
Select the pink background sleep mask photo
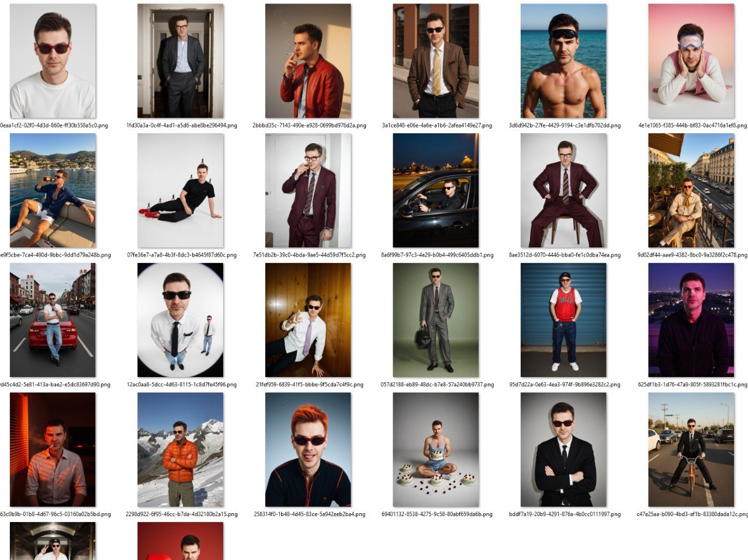[x=691, y=61]
